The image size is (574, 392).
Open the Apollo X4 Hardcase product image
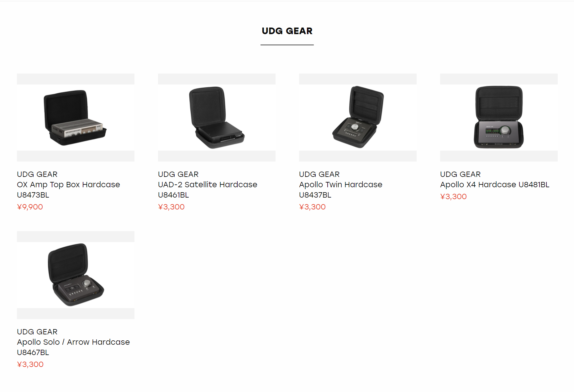tap(499, 117)
